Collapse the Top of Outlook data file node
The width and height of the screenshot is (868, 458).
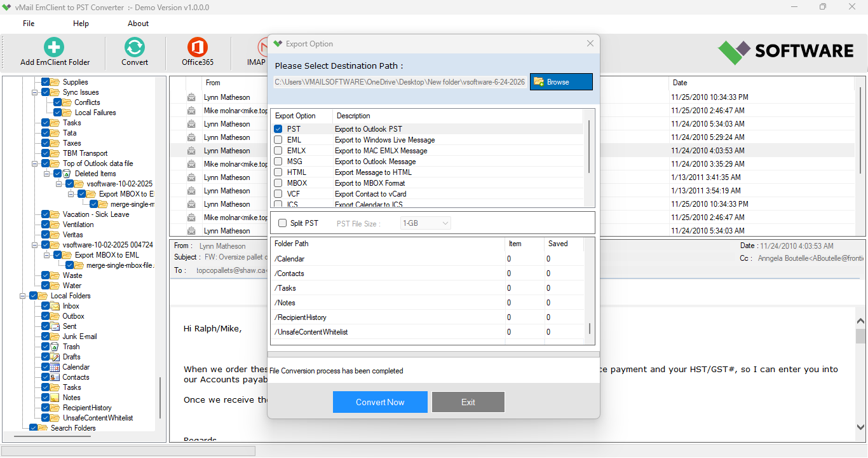coord(35,163)
